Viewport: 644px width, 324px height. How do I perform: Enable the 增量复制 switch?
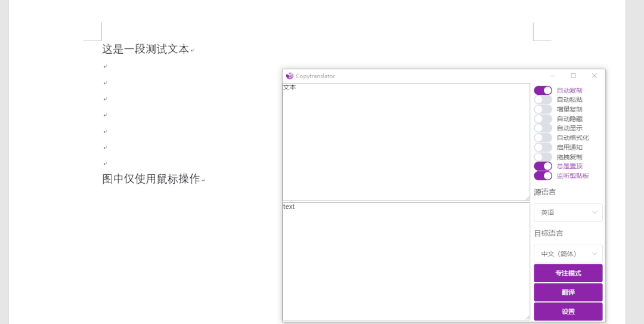543,109
